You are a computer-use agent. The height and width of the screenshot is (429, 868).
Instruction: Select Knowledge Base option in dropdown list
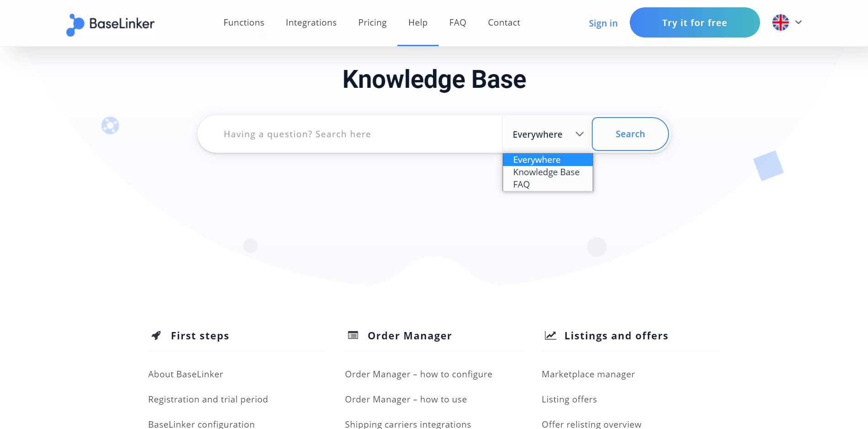(548, 172)
